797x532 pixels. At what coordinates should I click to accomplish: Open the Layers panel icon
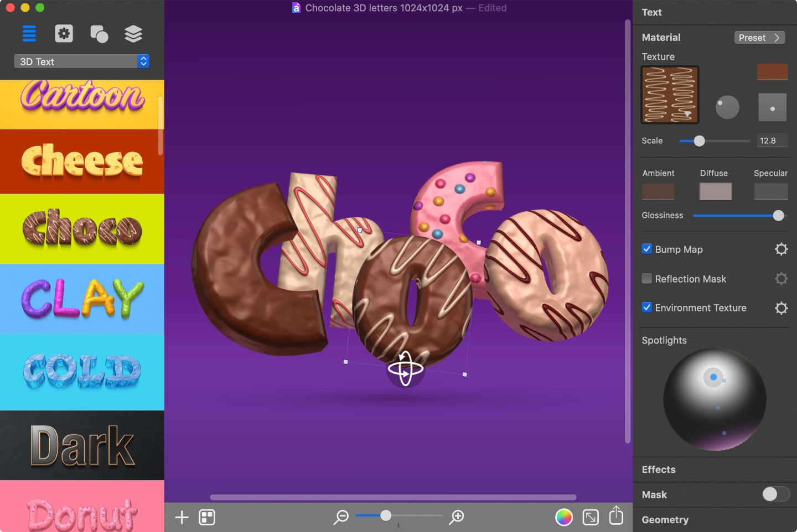(x=133, y=34)
